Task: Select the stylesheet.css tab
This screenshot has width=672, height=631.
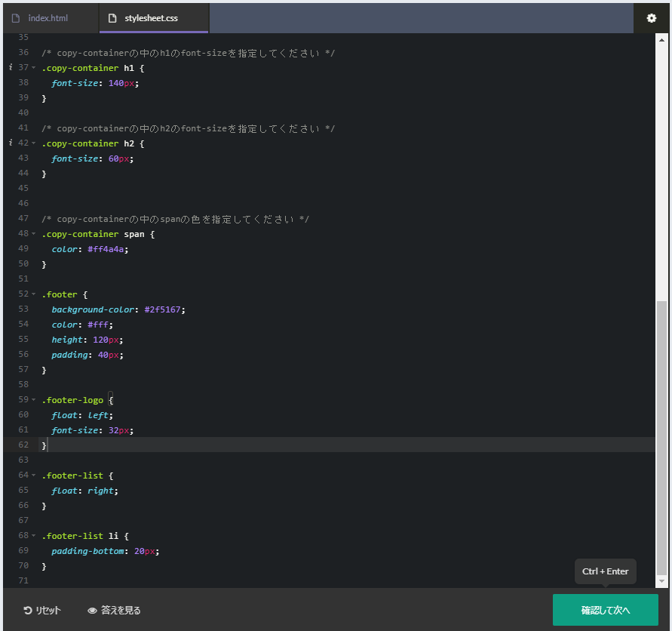Action: tap(154, 18)
